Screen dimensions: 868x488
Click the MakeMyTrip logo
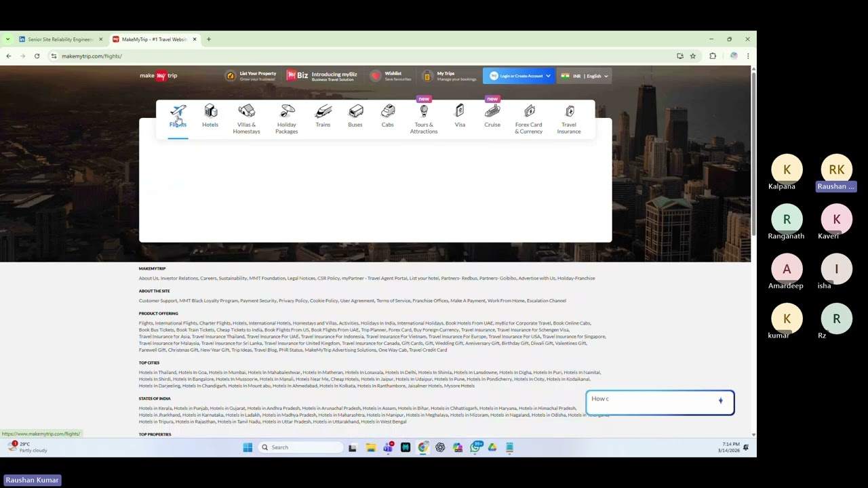[x=158, y=76]
